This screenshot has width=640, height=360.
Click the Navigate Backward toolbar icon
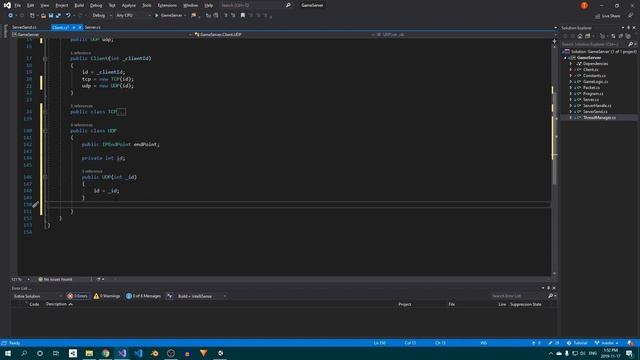click(11, 16)
